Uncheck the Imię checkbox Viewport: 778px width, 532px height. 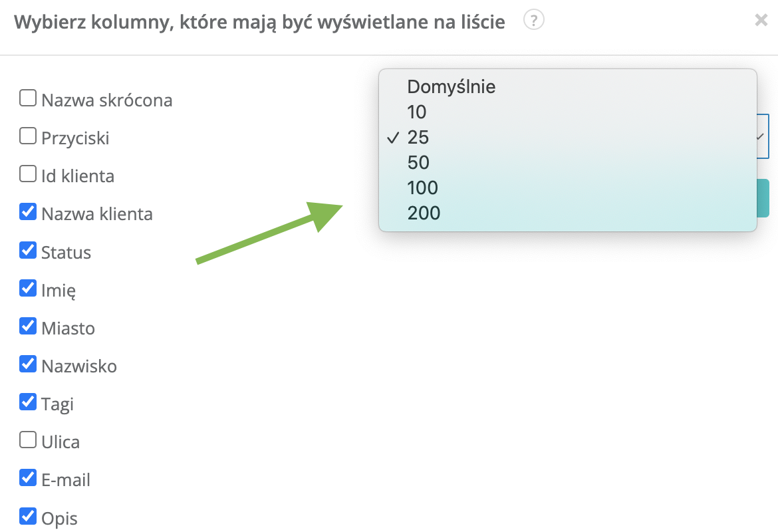click(28, 289)
